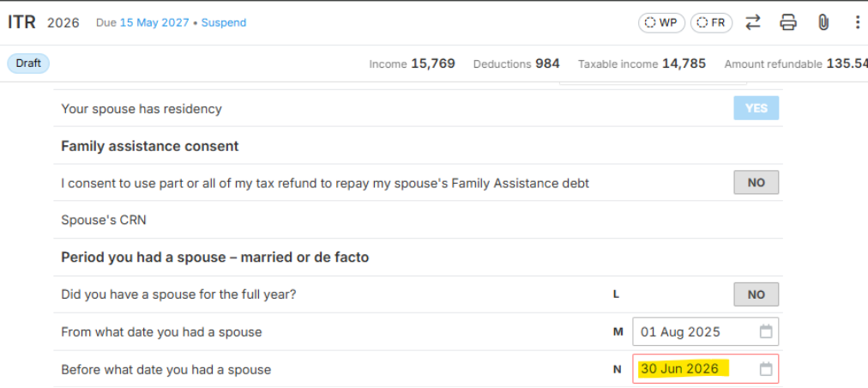The height and width of the screenshot is (388, 868).
Task: Open calendar icon for field N date
Action: 766,369
